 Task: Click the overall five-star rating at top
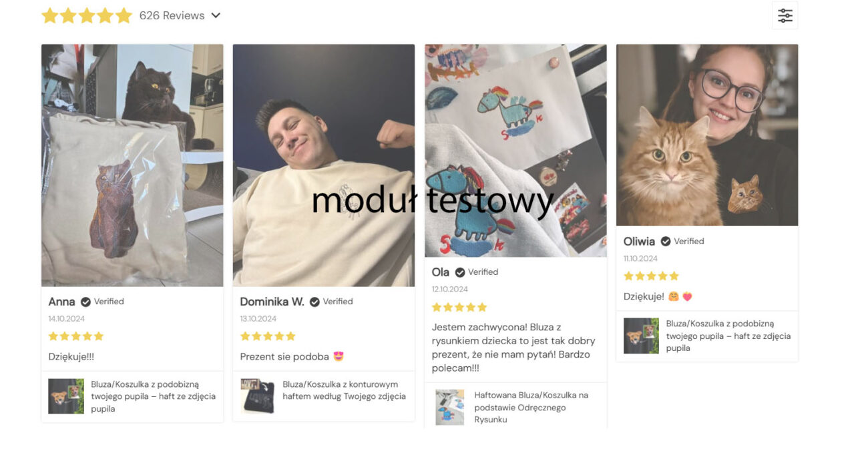point(87,15)
